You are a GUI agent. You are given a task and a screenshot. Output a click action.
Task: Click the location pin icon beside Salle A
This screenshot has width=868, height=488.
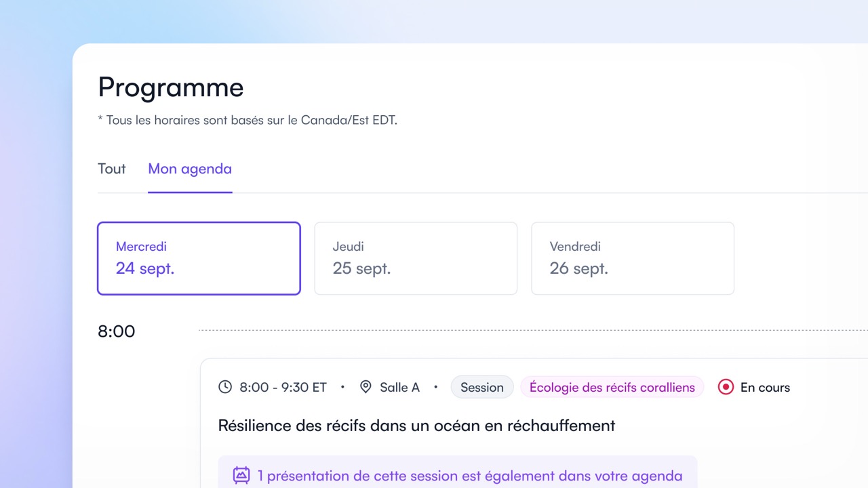point(366,386)
